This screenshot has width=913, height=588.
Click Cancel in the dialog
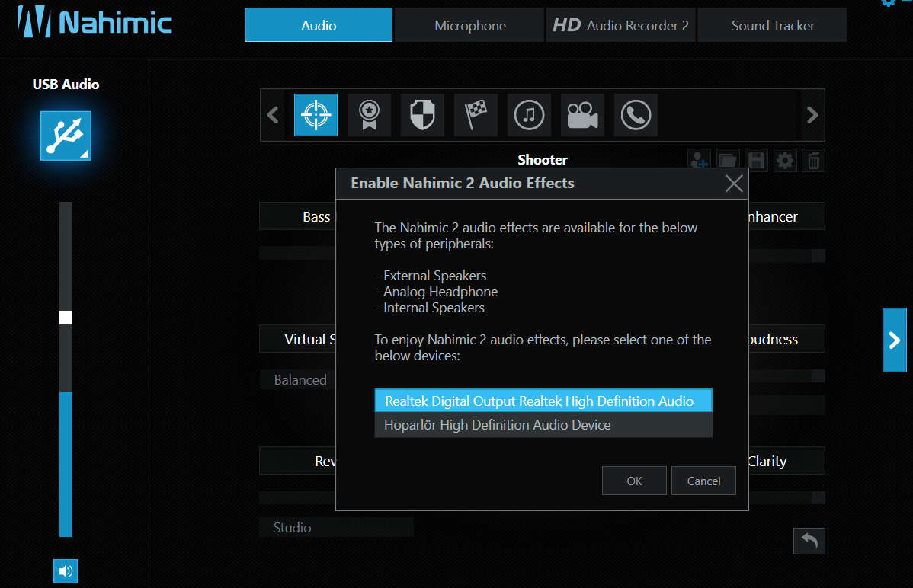point(703,481)
